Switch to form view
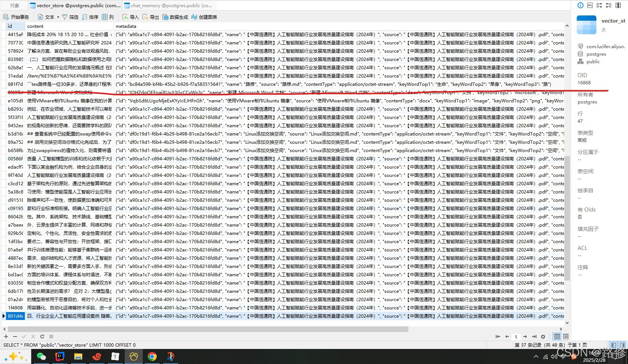 (566, 337)
